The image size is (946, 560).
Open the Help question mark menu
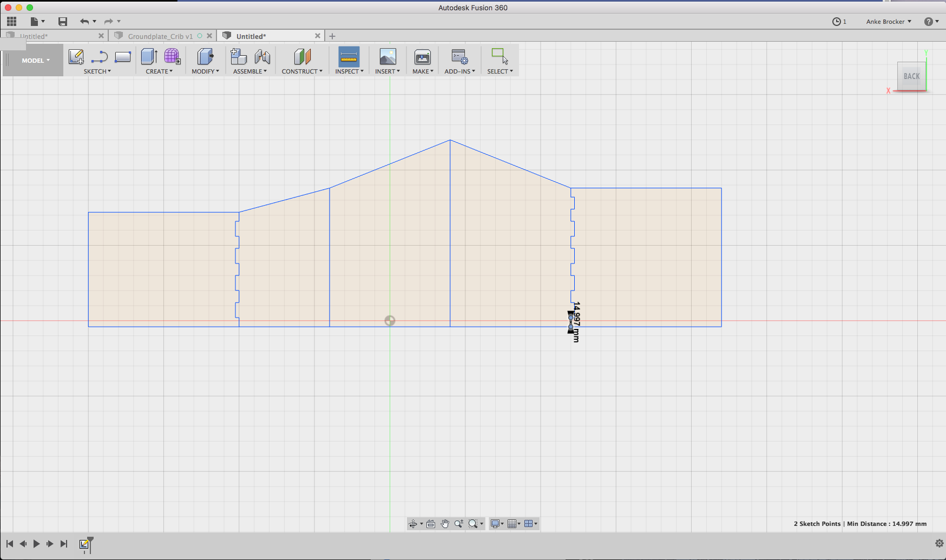(931, 22)
